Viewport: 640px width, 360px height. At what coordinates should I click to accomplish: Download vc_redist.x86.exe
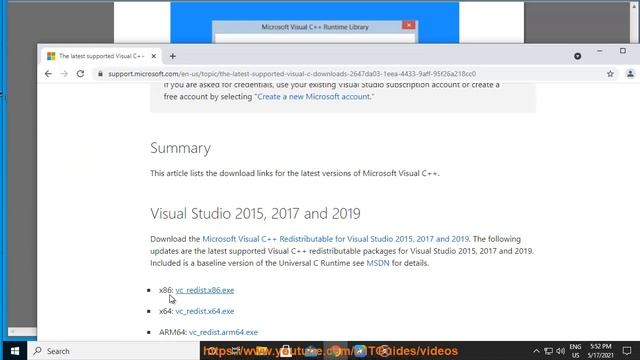point(205,290)
